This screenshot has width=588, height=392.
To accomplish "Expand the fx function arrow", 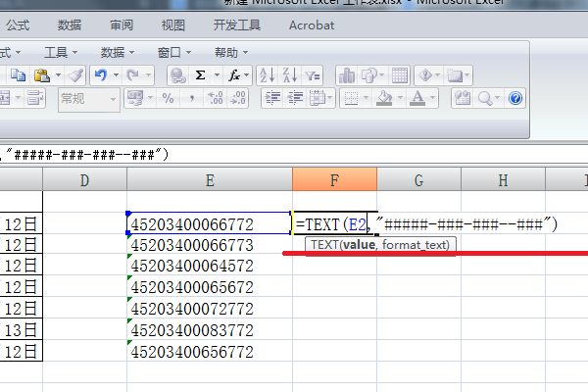I will pyautogui.click(x=247, y=75).
